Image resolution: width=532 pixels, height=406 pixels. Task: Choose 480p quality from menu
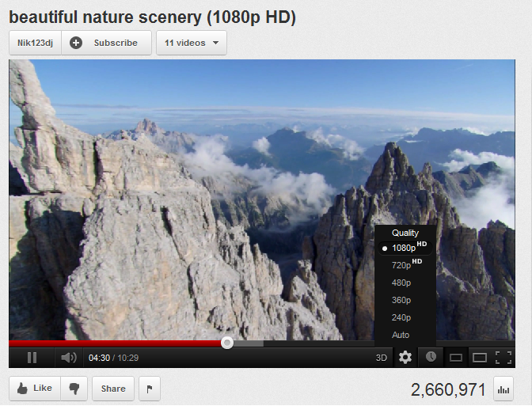(x=401, y=283)
